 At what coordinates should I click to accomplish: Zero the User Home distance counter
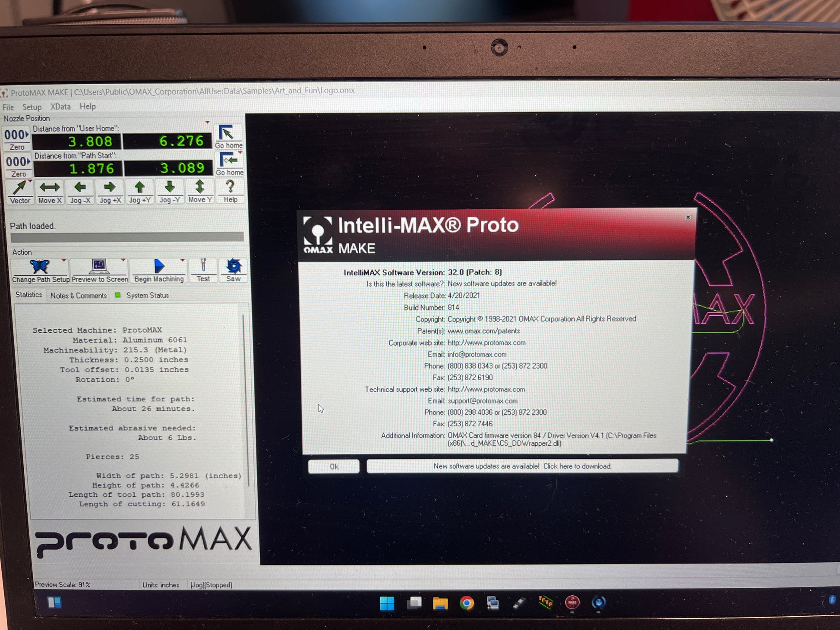coord(16,139)
